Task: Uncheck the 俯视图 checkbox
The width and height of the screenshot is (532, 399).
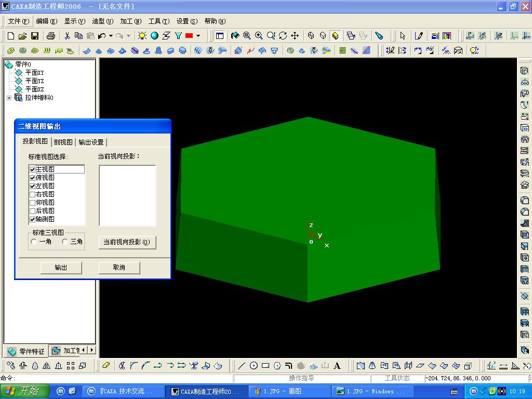Action: (33, 178)
